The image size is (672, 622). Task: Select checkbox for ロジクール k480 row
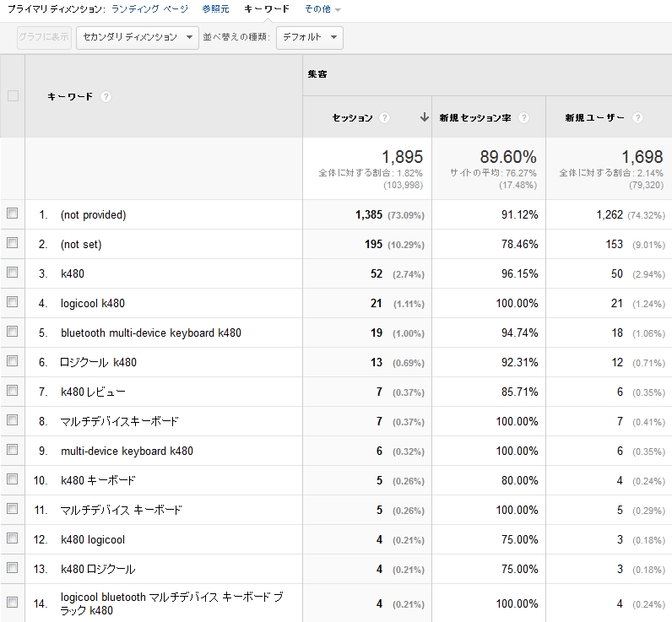(13, 361)
